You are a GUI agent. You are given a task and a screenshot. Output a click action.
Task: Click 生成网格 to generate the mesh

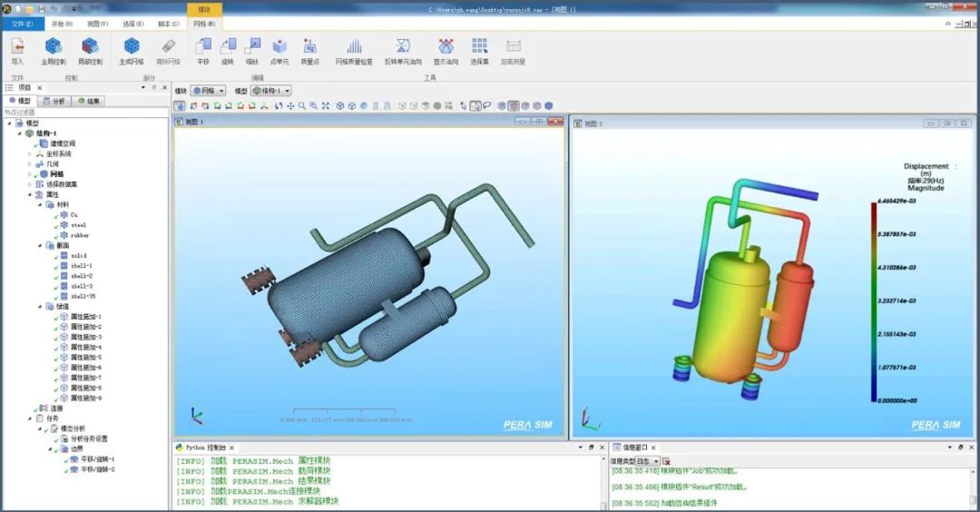(132, 48)
